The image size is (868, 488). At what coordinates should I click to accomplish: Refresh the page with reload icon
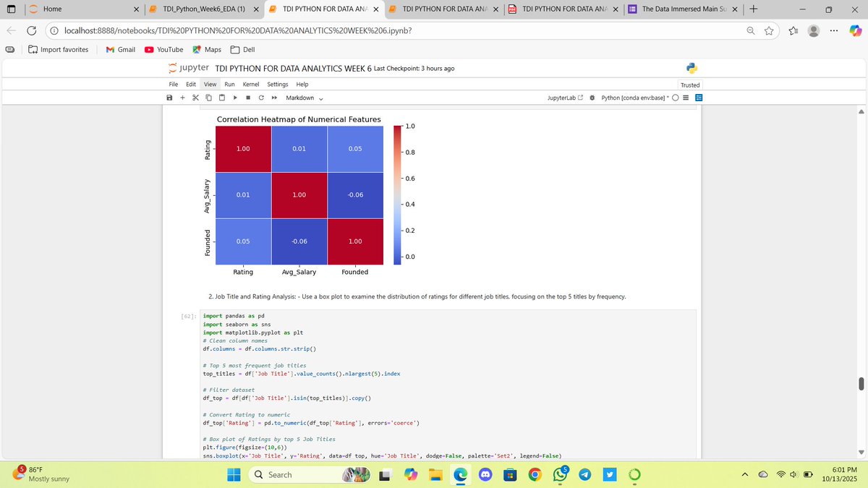tap(33, 30)
